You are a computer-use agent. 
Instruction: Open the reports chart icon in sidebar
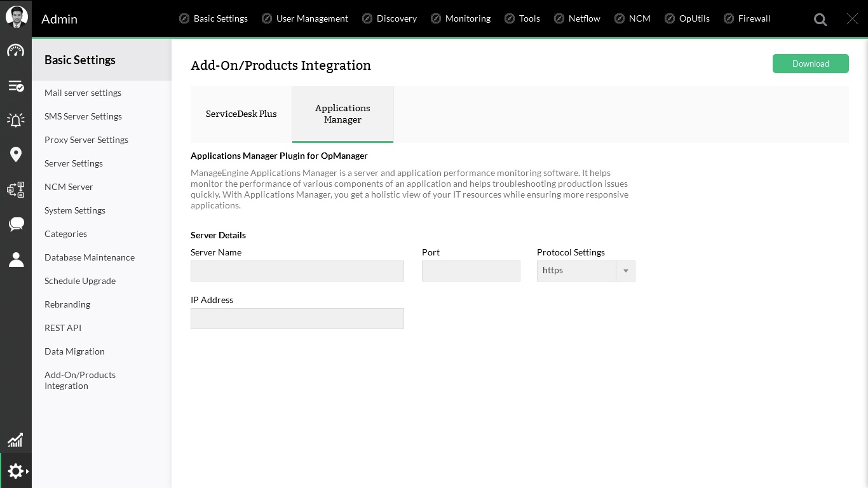click(15, 440)
